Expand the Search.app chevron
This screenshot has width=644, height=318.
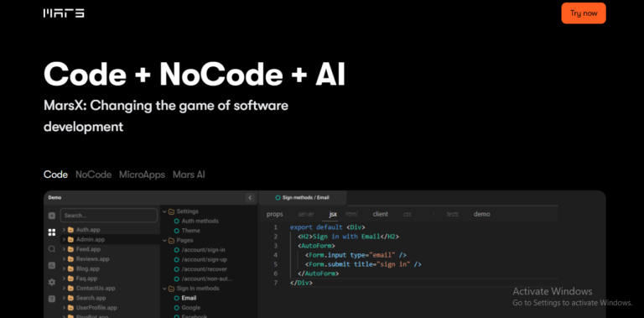64,298
